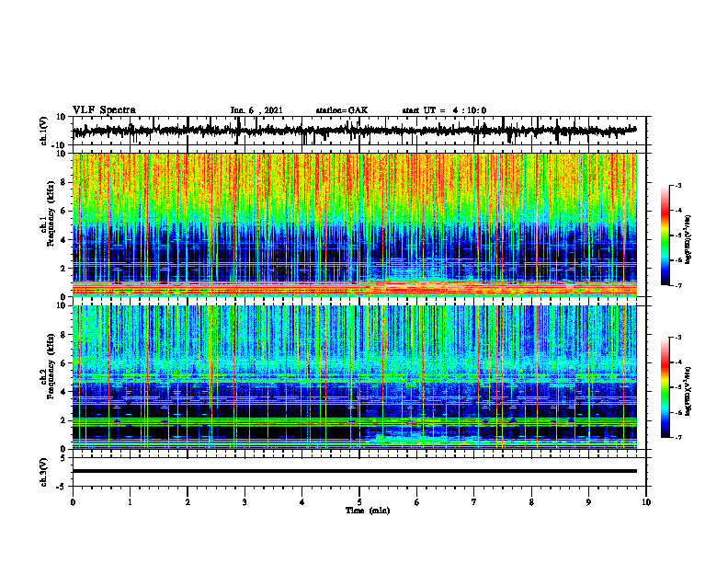The width and height of the screenshot is (728, 563).
Task: Click the "station=GAK" header label
Action: tap(342, 110)
